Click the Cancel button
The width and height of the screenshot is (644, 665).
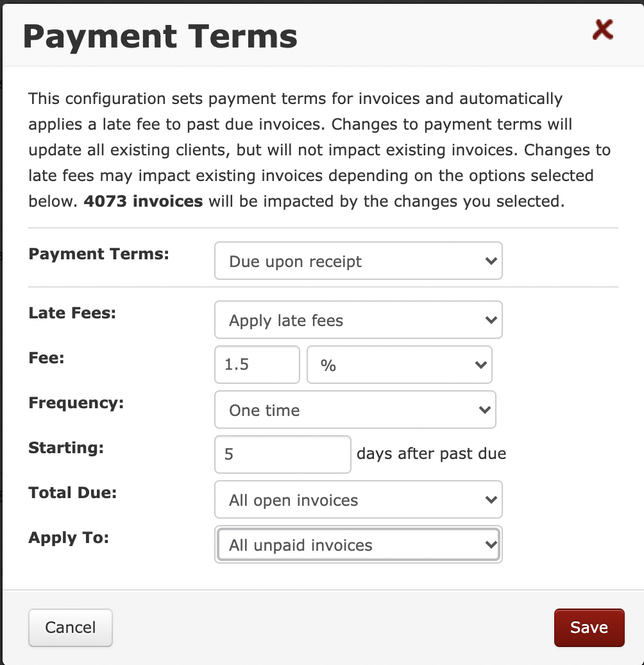[71, 628]
